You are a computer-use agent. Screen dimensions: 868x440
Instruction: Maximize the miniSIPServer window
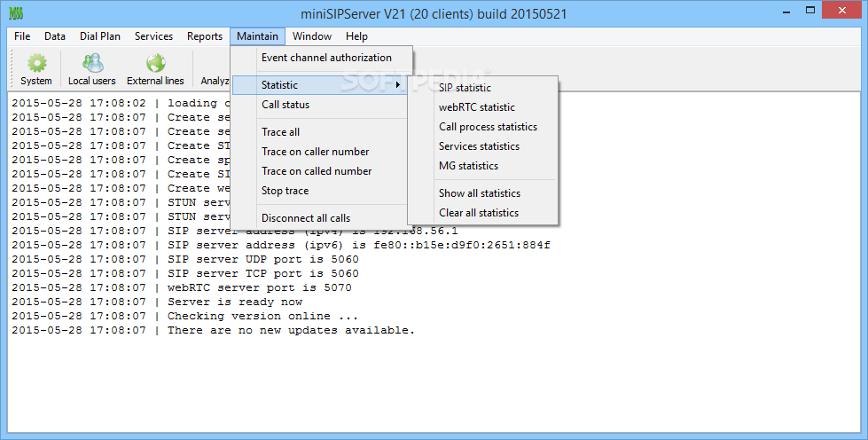tap(810, 11)
